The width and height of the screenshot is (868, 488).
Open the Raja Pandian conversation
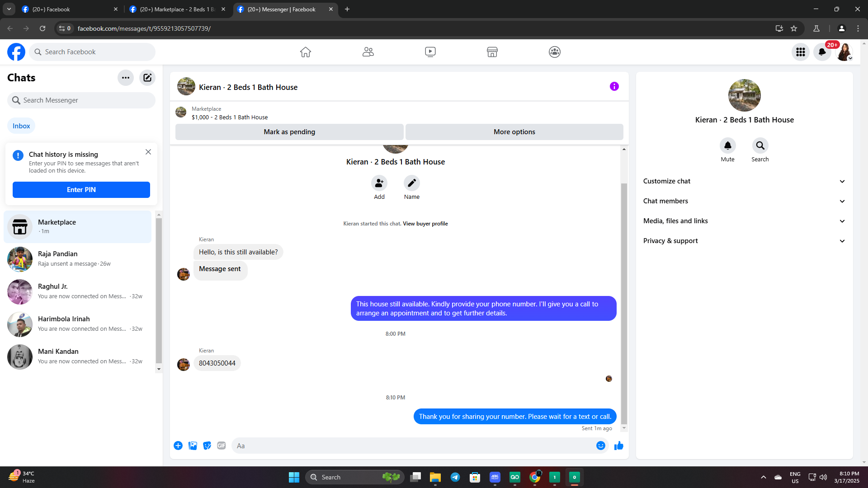point(78,259)
